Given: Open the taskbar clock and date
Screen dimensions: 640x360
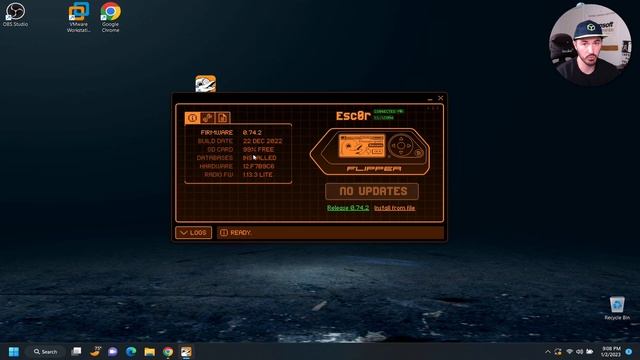Looking at the screenshot, I should click(x=611, y=351).
